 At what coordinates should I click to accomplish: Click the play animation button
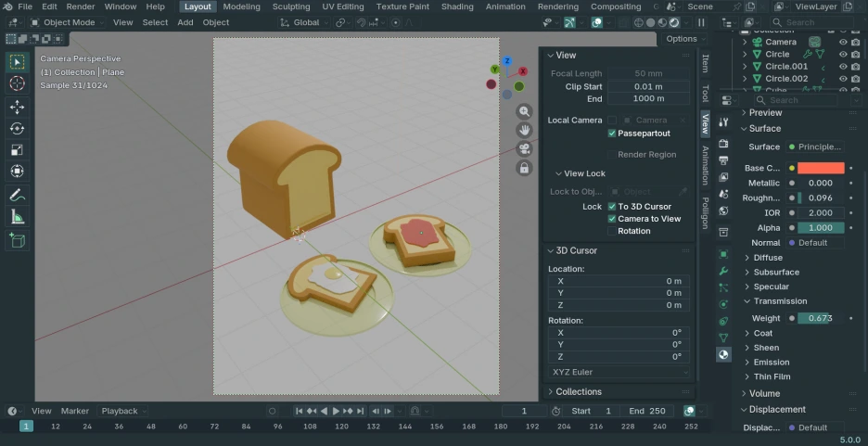pos(336,411)
